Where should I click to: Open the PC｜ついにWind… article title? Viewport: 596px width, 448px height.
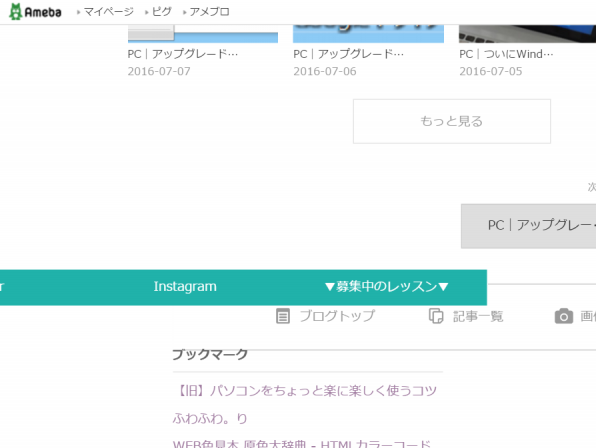coord(506,54)
